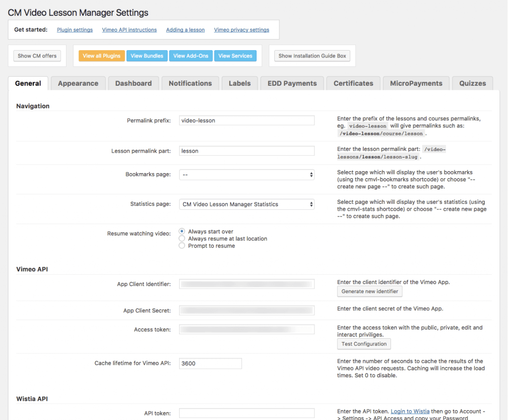Click 'Show Installation Guide Box' button
Image resolution: width=508 pixels, height=420 pixels.
click(x=312, y=56)
